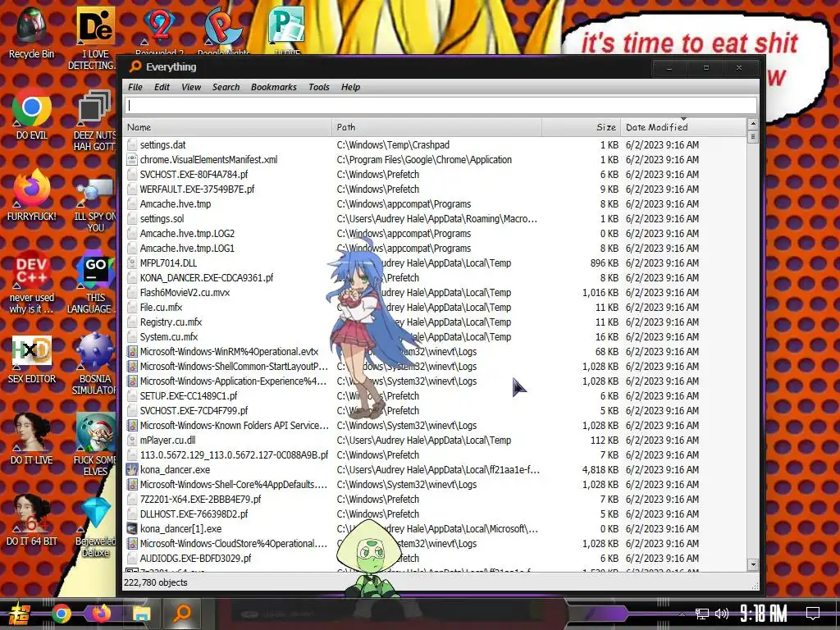Show hidden system tray icons chevron

click(682, 614)
